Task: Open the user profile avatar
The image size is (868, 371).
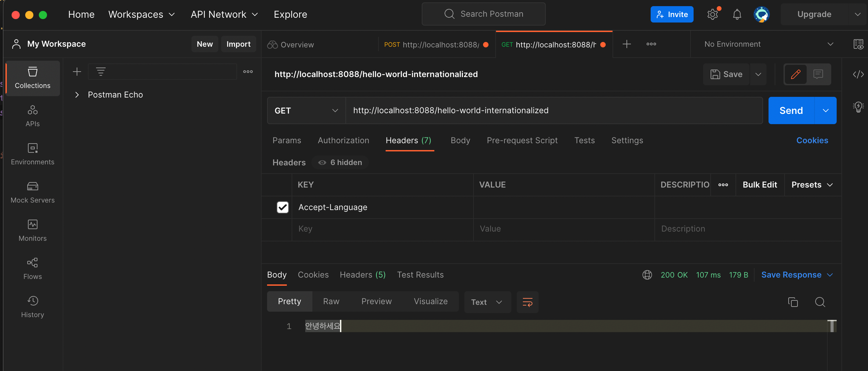Action: pyautogui.click(x=762, y=14)
